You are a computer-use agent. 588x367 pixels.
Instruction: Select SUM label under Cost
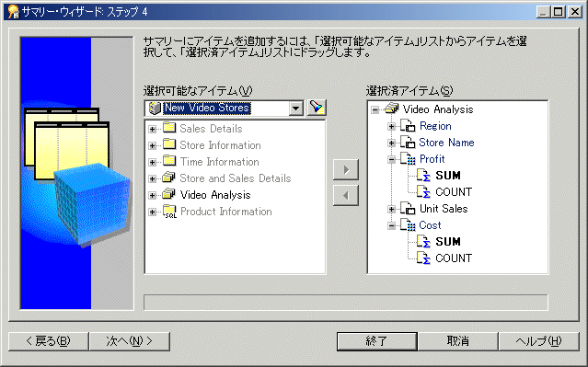(448, 242)
